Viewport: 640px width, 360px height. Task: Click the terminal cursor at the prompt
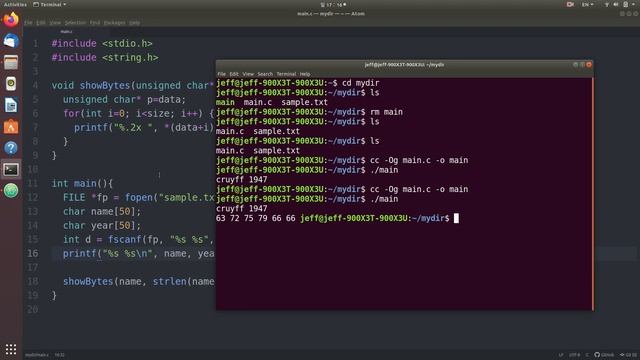[456, 218]
